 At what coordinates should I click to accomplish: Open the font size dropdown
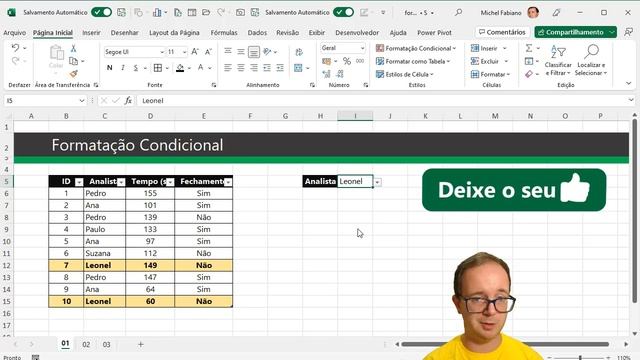(184, 52)
